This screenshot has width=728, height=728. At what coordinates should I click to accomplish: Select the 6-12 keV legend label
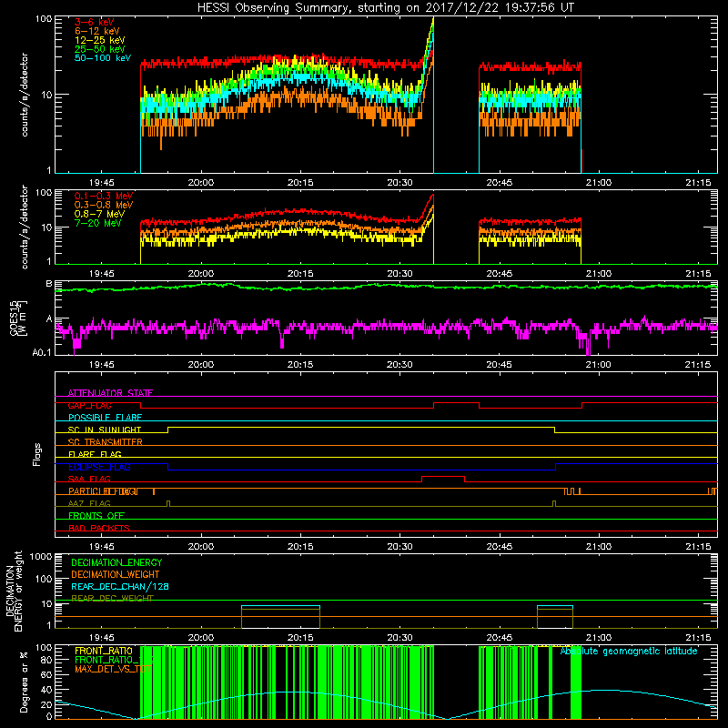click(97, 31)
